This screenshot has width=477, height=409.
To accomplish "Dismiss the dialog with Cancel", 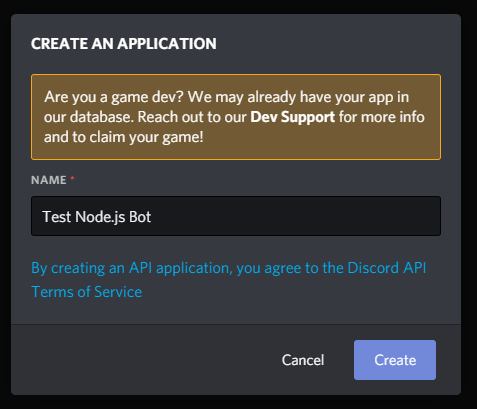I will point(303,360).
